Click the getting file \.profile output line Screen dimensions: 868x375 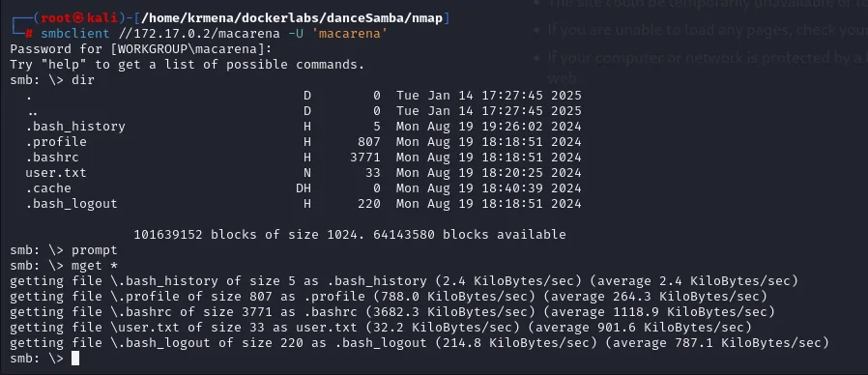point(389,297)
